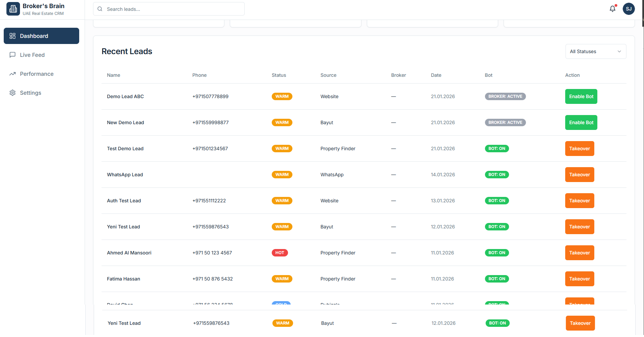Click the Settings gear icon
Viewport: 644px width, 337px height.
click(x=13, y=93)
